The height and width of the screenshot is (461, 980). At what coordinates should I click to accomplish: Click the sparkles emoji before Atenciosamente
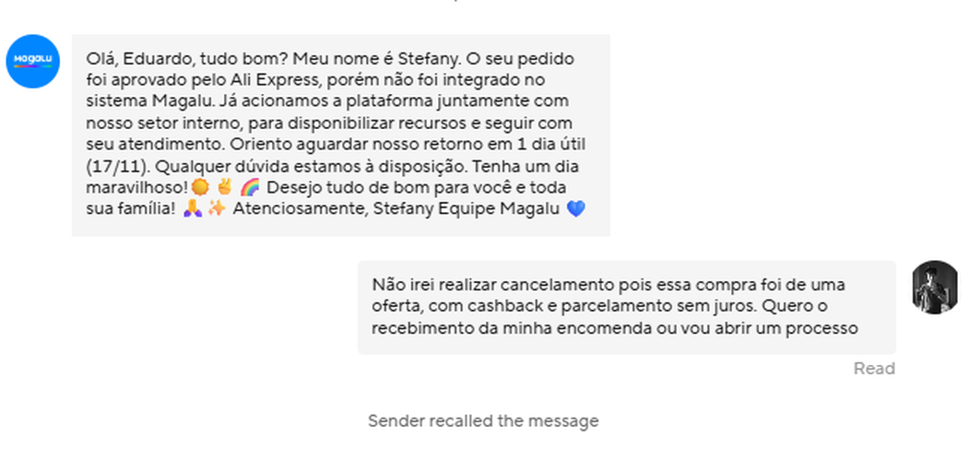point(217,209)
